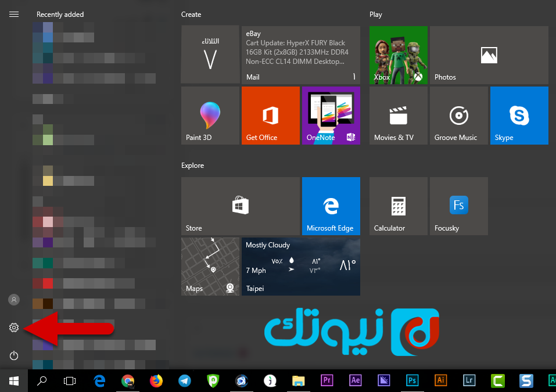The image size is (556, 392).
Task: Launch the Microsoft Edge tile
Action: tap(331, 206)
